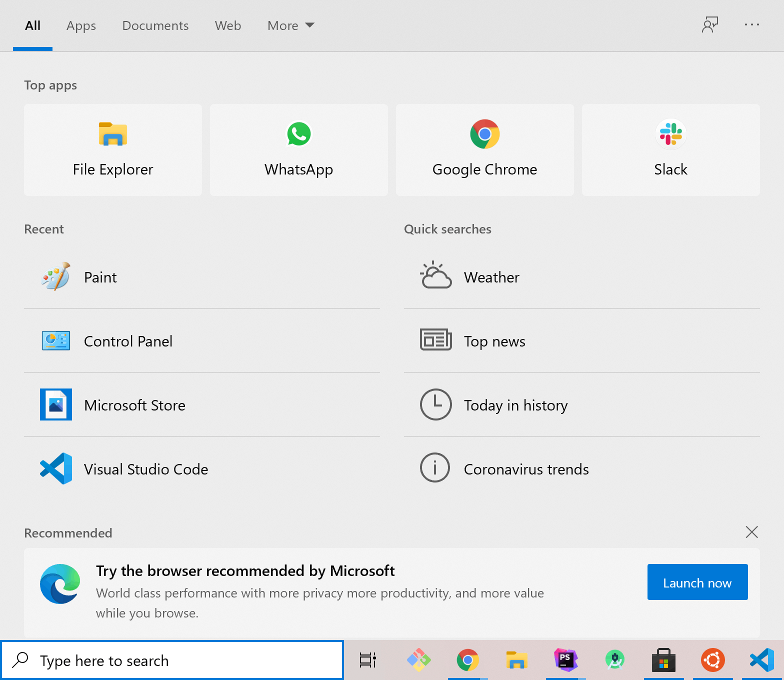Open PhpStorm from the taskbar
The height and width of the screenshot is (680, 784).
[x=566, y=659]
